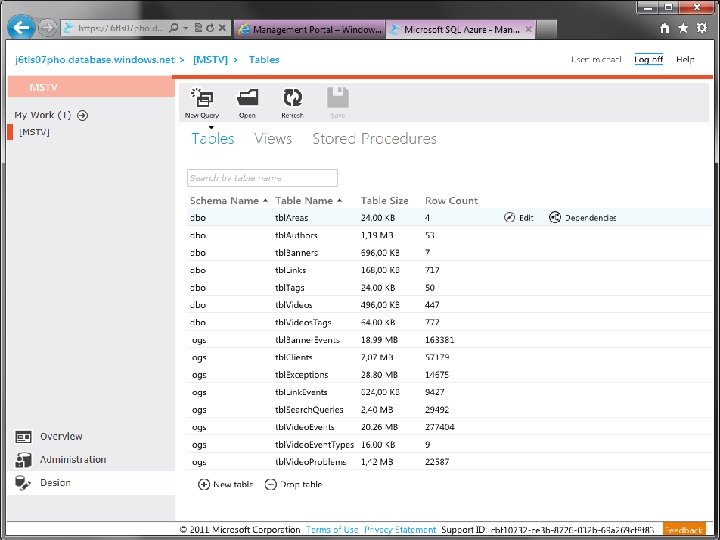Open the Design section icon
The height and width of the screenshot is (540, 720).
click(x=23, y=483)
